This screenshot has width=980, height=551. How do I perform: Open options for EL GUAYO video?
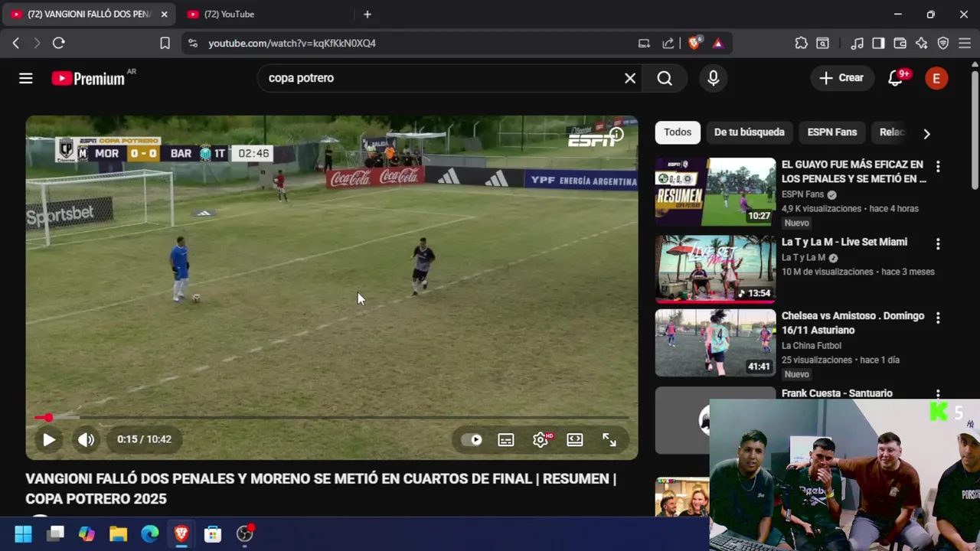pos(938,167)
